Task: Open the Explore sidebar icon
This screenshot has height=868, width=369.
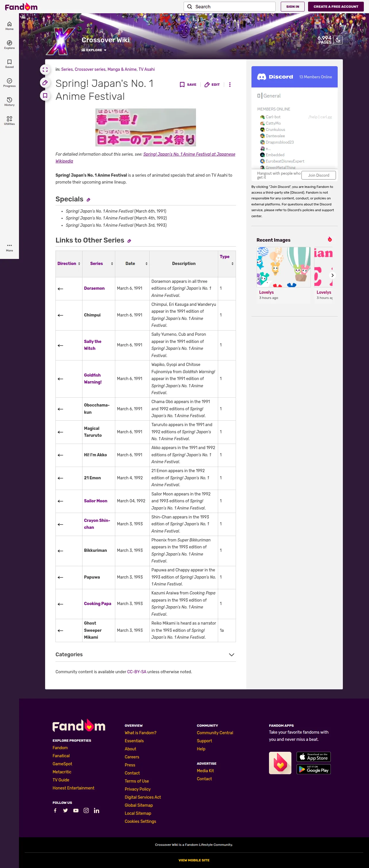Action: (x=9, y=45)
